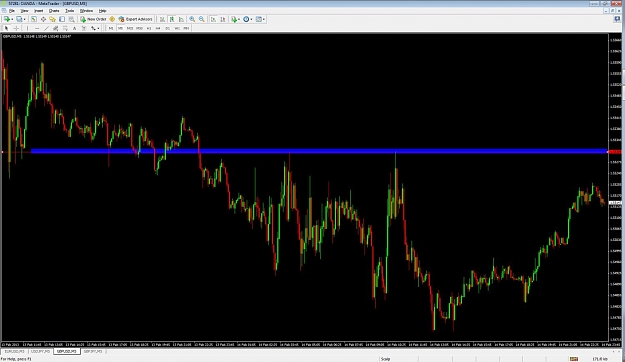Open the Periods clock icon
Screen dimensions: 625x362
point(246,19)
